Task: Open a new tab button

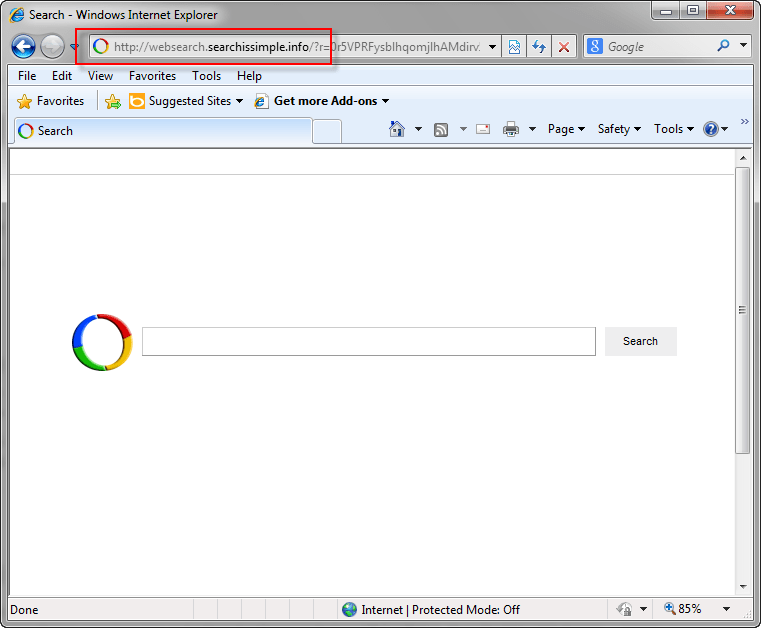Action: coord(327,132)
